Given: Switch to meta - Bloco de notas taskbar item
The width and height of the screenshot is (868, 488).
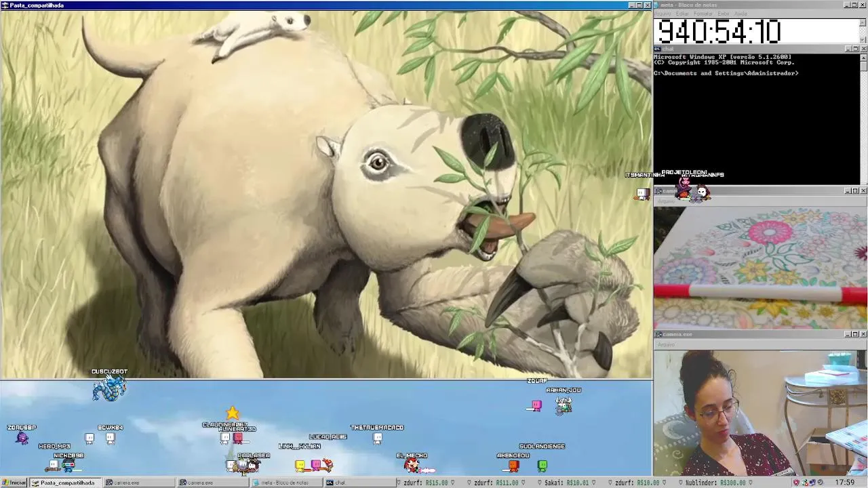Looking at the screenshot, I should point(285,483).
